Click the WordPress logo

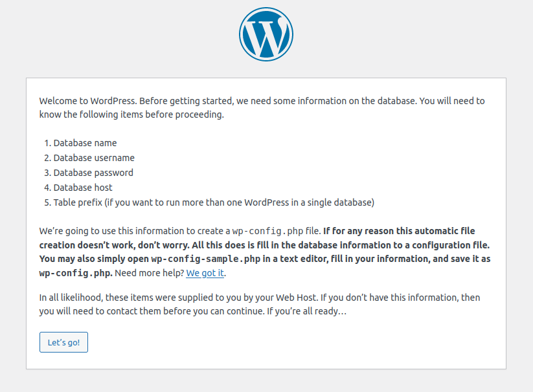[x=266, y=35]
